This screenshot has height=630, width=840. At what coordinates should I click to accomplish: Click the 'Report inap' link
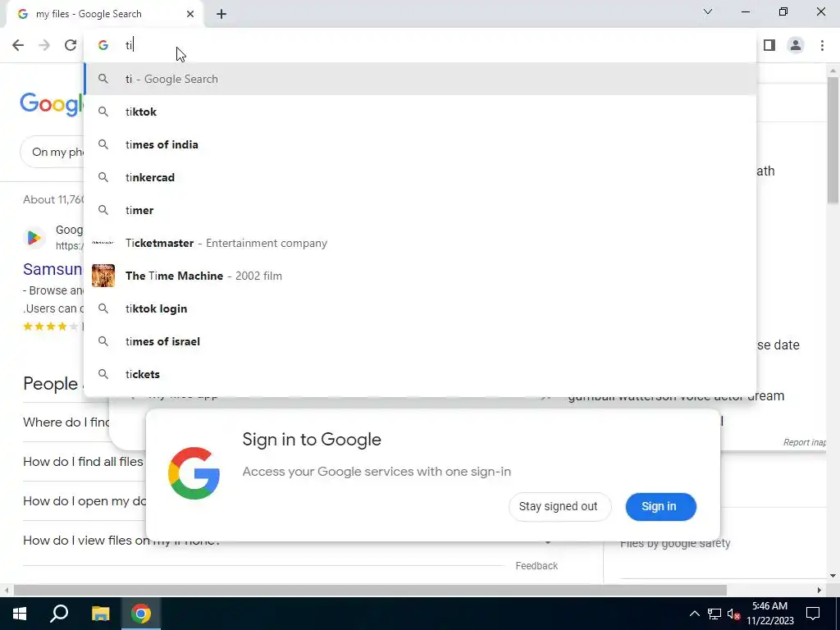804,442
